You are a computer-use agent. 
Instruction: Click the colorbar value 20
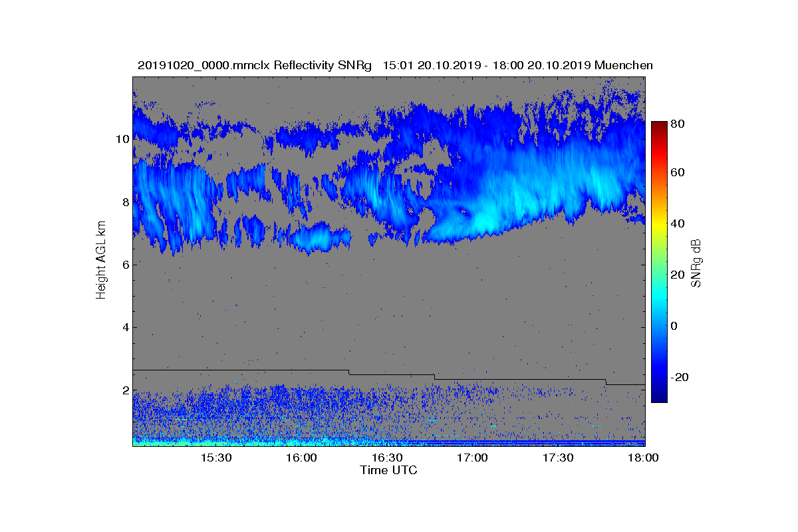point(679,275)
